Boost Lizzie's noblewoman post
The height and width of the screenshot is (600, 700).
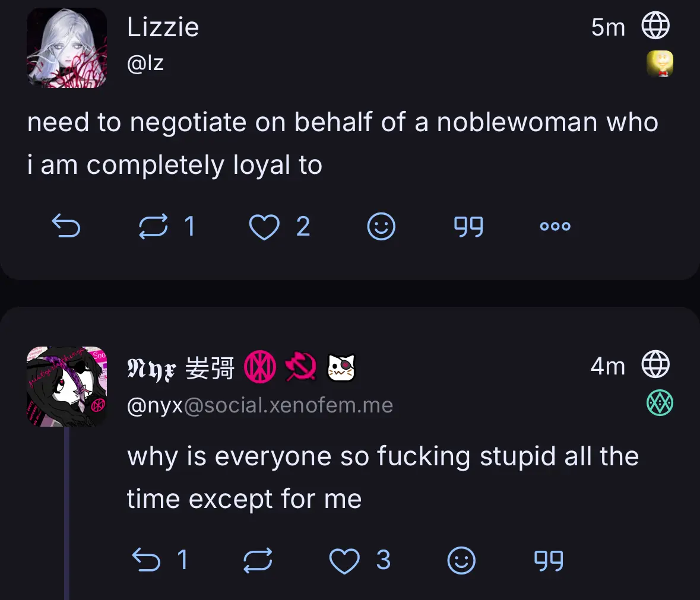(153, 226)
